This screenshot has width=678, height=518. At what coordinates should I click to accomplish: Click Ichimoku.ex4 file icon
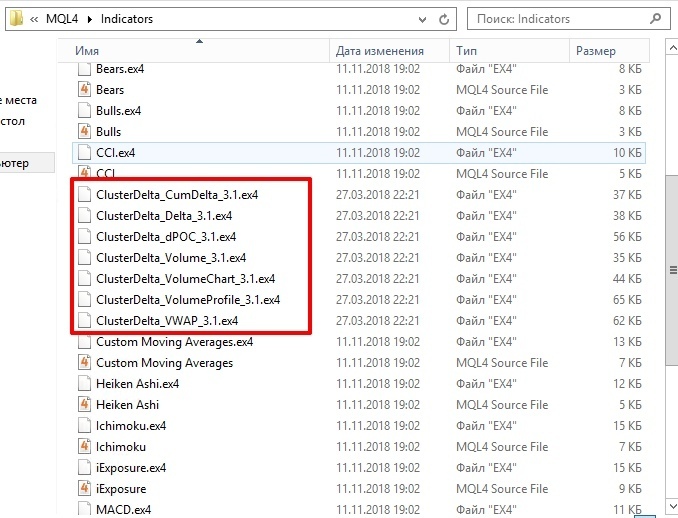click(84, 425)
